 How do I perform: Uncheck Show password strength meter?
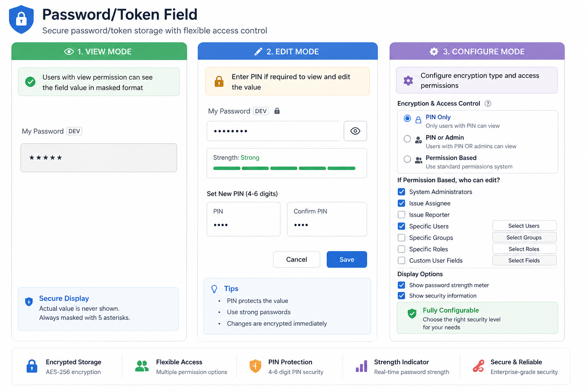click(x=402, y=285)
